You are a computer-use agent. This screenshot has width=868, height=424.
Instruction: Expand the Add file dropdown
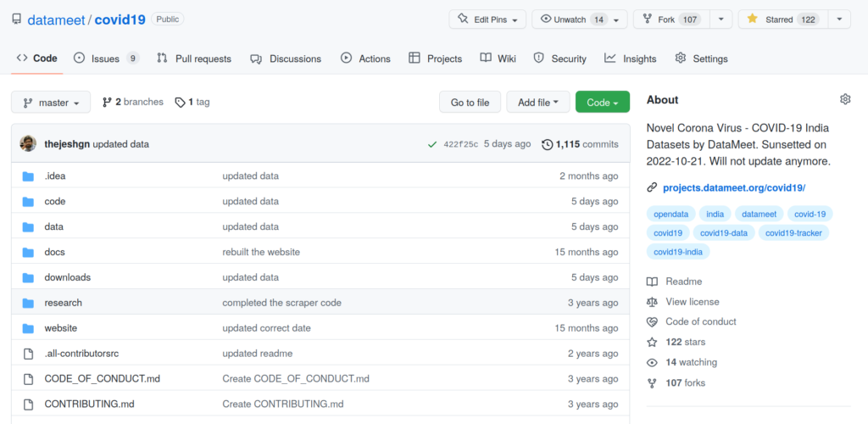click(x=538, y=103)
